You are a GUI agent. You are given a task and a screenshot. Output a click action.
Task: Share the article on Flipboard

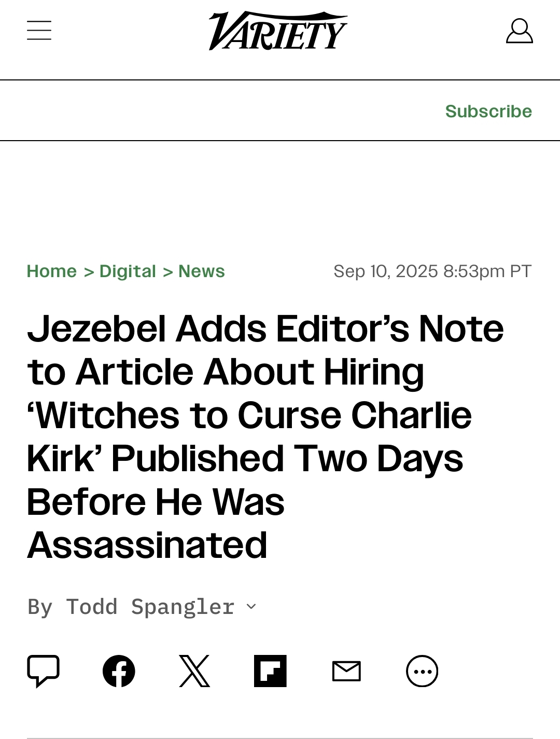[270, 671]
